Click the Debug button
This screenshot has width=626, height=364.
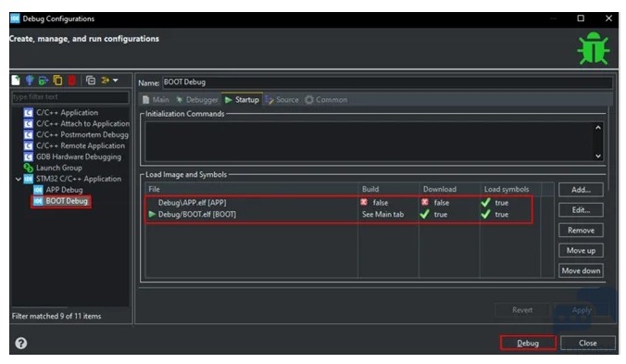[528, 344]
